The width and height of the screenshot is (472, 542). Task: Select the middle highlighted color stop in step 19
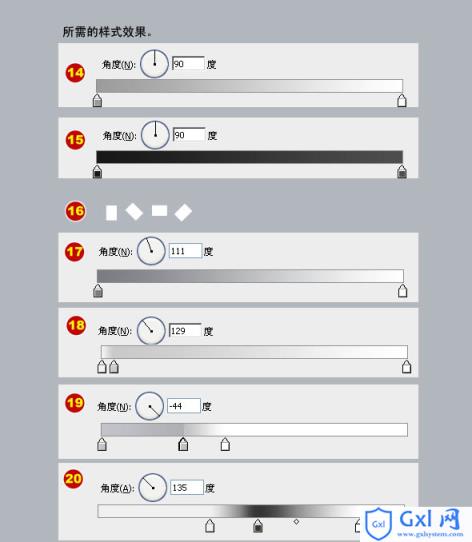(183, 444)
